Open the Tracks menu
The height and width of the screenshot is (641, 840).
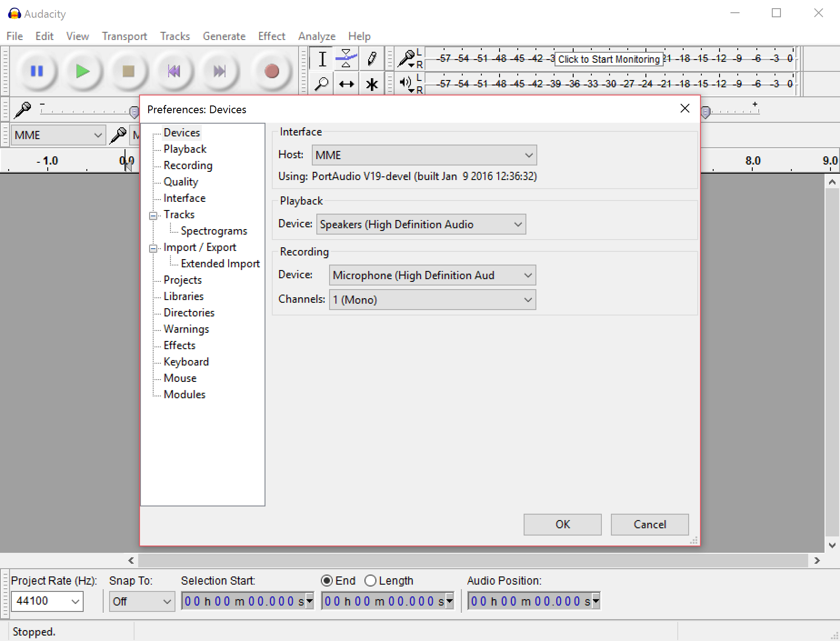[175, 36]
